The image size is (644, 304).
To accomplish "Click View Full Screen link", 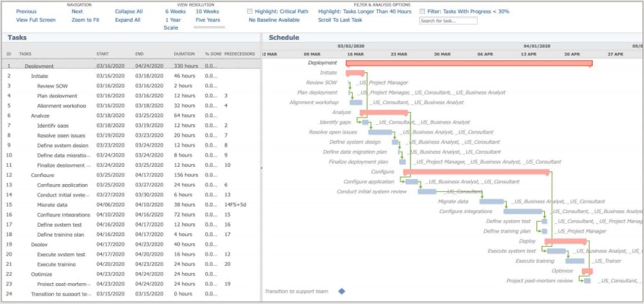I will click(x=35, y=19).
